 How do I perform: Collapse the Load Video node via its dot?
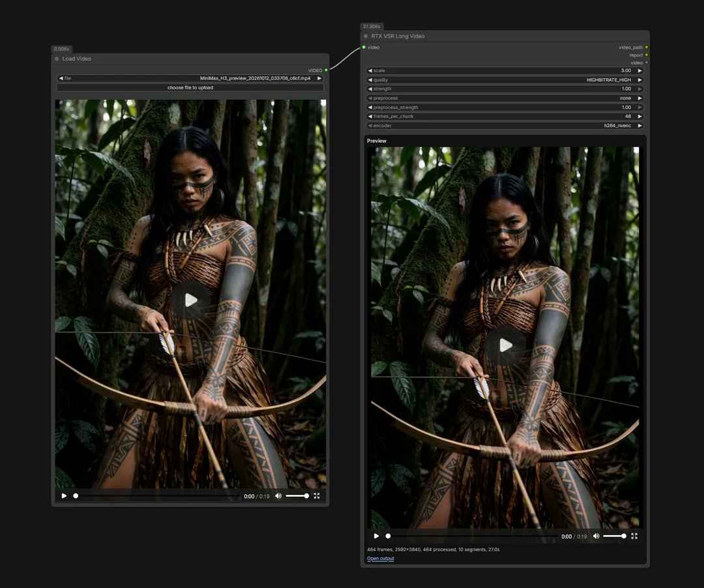click(57, 59)
